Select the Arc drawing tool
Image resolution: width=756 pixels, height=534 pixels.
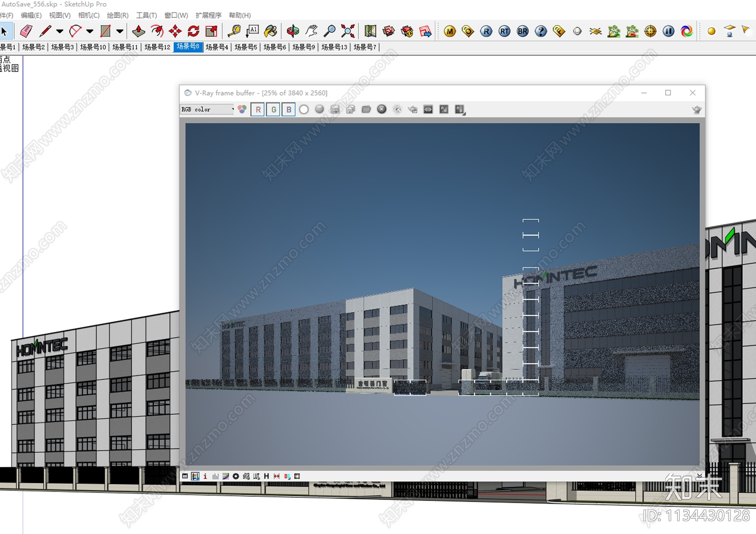[76, 31]
